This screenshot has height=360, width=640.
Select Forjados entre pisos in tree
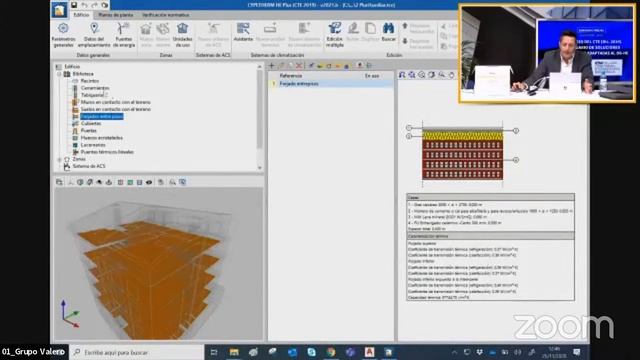click(102, 116)
